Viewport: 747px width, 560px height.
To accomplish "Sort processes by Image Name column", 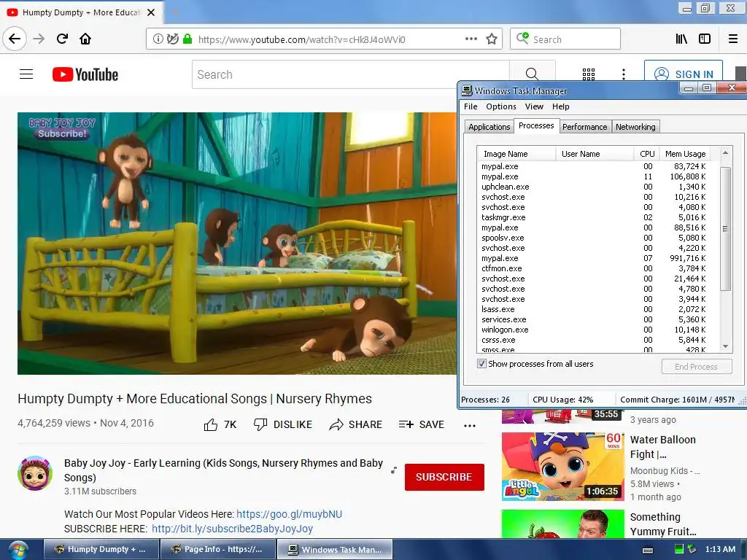I will (516, 154).
